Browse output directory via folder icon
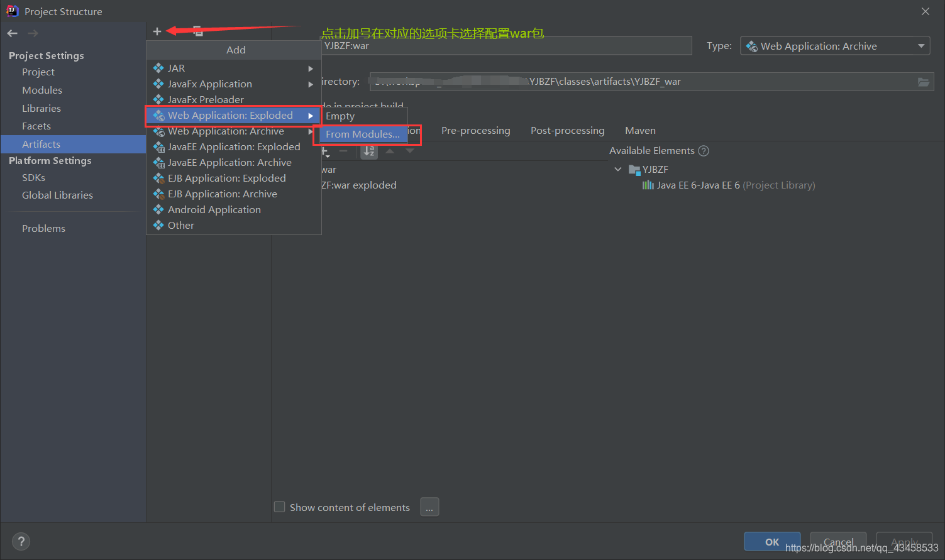 coord(924,82)
